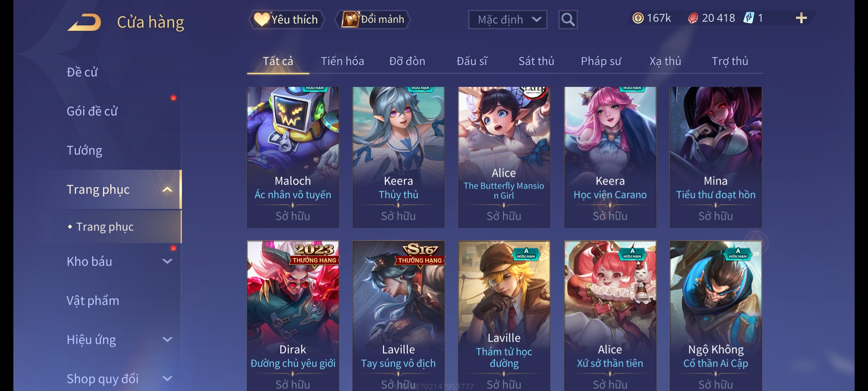Switch to the Pháp sư tab
Screen dimensions: 868x391
[601, 61]
